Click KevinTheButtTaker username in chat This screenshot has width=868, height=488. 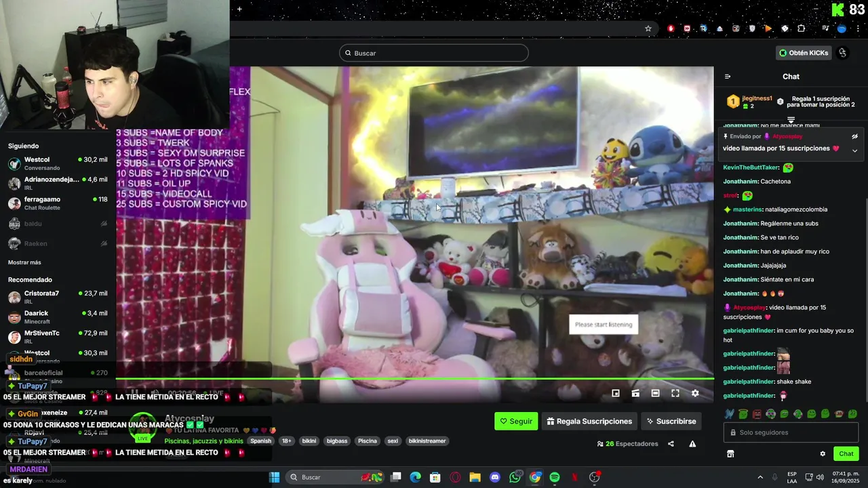(x=751, y=167)
